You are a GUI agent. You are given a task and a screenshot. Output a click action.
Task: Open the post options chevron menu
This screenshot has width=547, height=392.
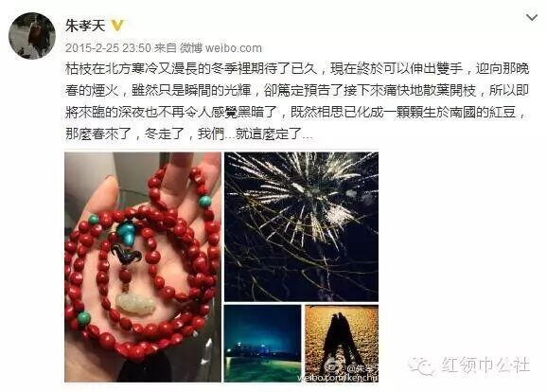(x=531, y=17)
